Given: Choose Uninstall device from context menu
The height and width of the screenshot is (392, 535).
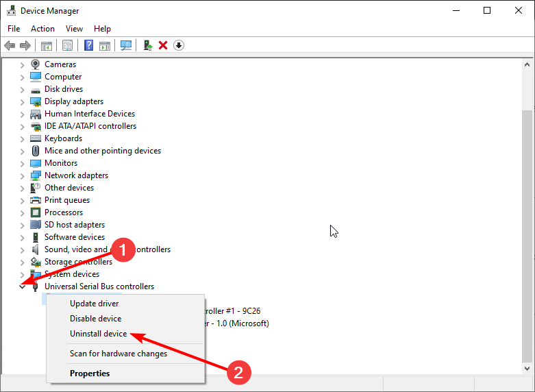Looking at the screenshot, I should coord(98,334).
